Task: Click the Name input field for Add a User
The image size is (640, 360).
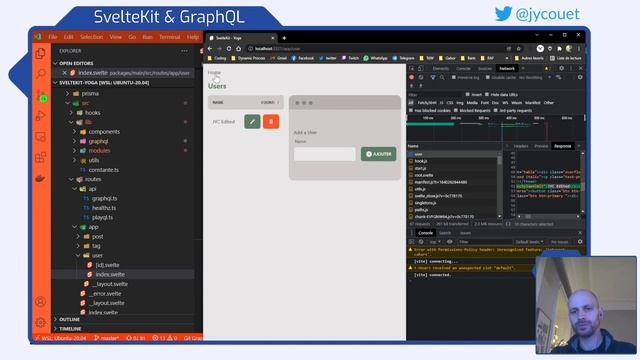Action: tap(324, 154)
